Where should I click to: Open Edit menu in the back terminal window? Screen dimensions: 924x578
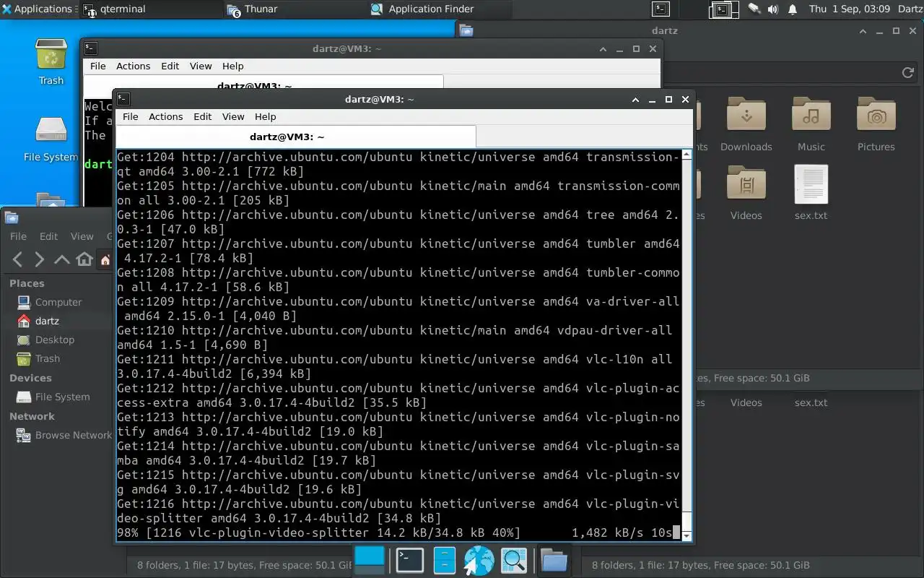(170, 66)
